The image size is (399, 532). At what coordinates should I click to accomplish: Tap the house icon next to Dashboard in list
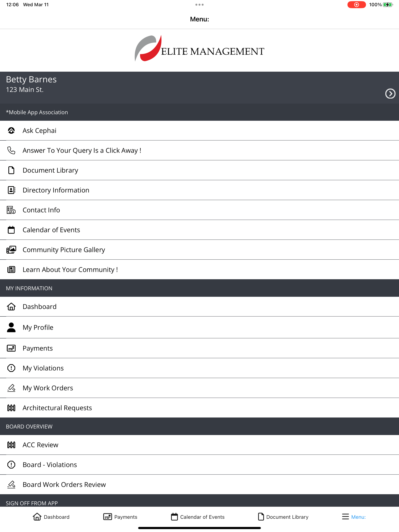pos(11,307)
